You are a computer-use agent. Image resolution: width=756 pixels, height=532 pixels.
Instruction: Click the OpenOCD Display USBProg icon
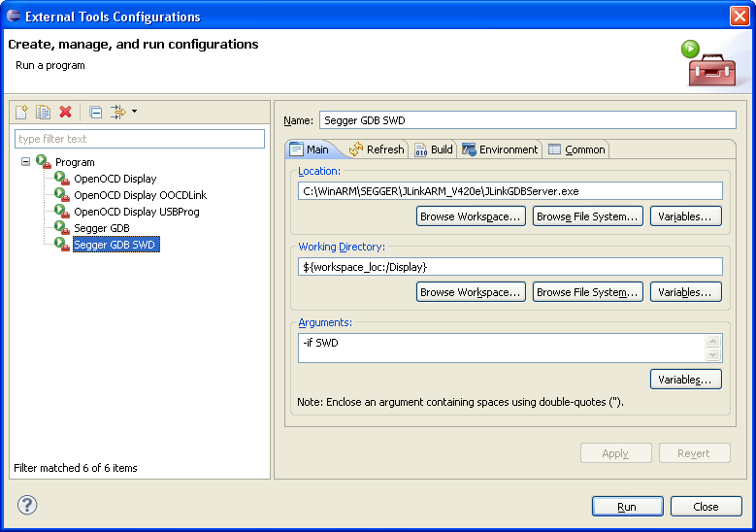click(x=62, y=211)
